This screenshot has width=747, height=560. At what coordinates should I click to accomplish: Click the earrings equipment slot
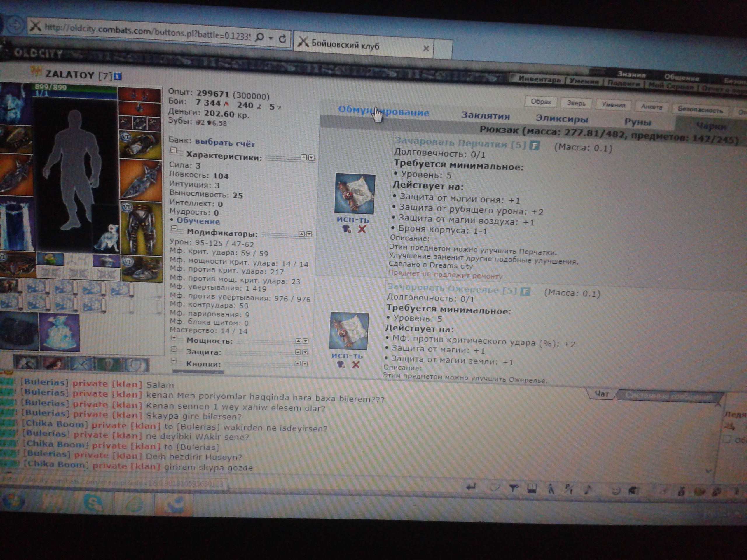click(139, 95)
